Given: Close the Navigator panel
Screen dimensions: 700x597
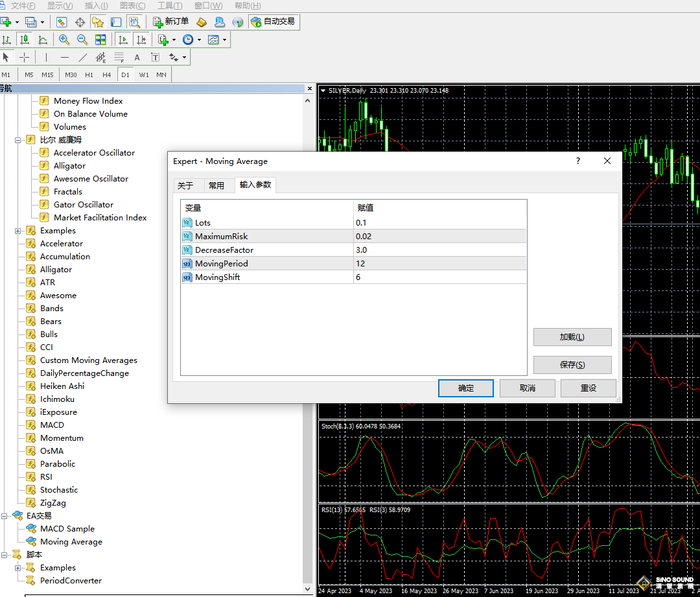Looking at the screenshot, I should (309, 88).
